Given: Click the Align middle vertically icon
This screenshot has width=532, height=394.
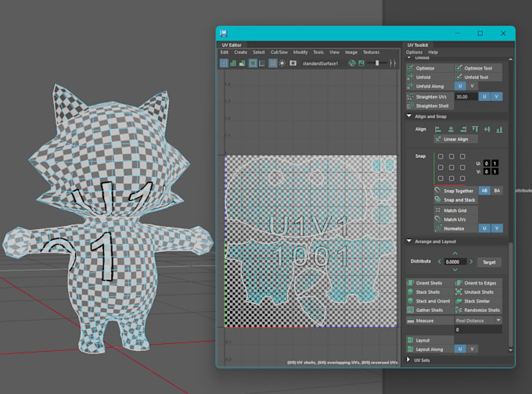Looking at the screenshot, I should coord(487,129).
